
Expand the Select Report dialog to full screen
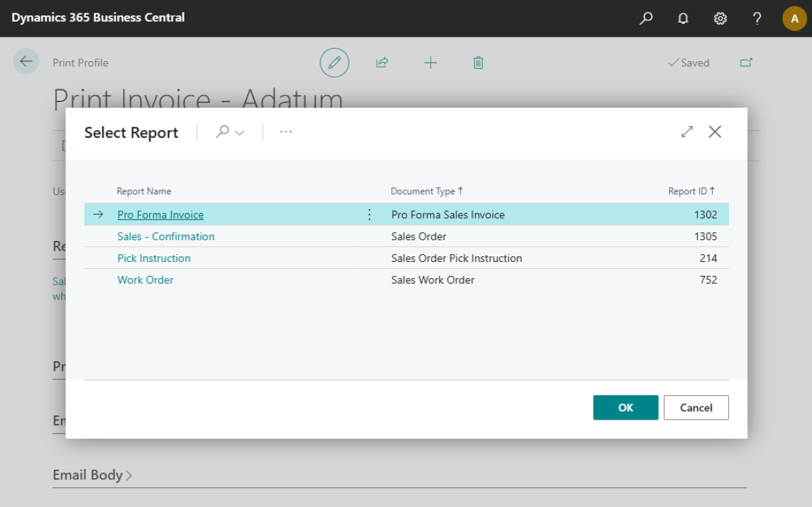pyautogui.click(x=687, y=132)
